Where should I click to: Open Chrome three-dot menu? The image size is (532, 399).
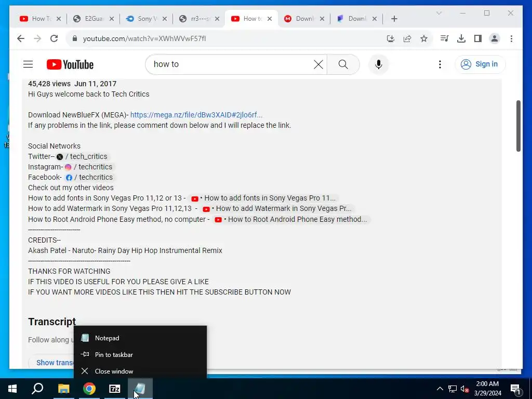tap(511, 38)
